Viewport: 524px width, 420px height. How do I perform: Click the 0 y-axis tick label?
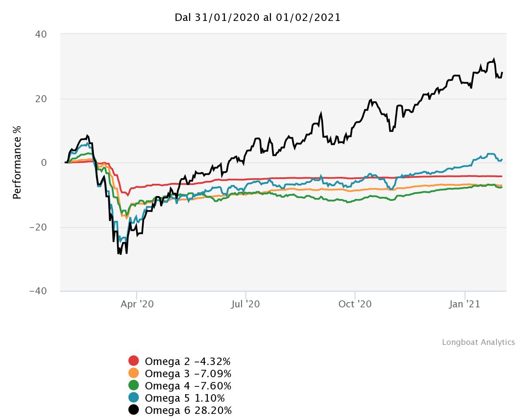click(44, 162)
